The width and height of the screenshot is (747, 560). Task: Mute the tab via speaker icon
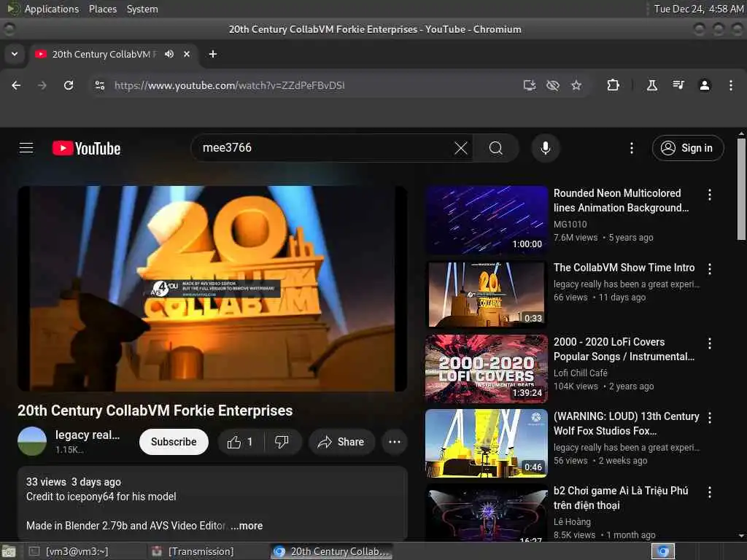pos(169,54)
